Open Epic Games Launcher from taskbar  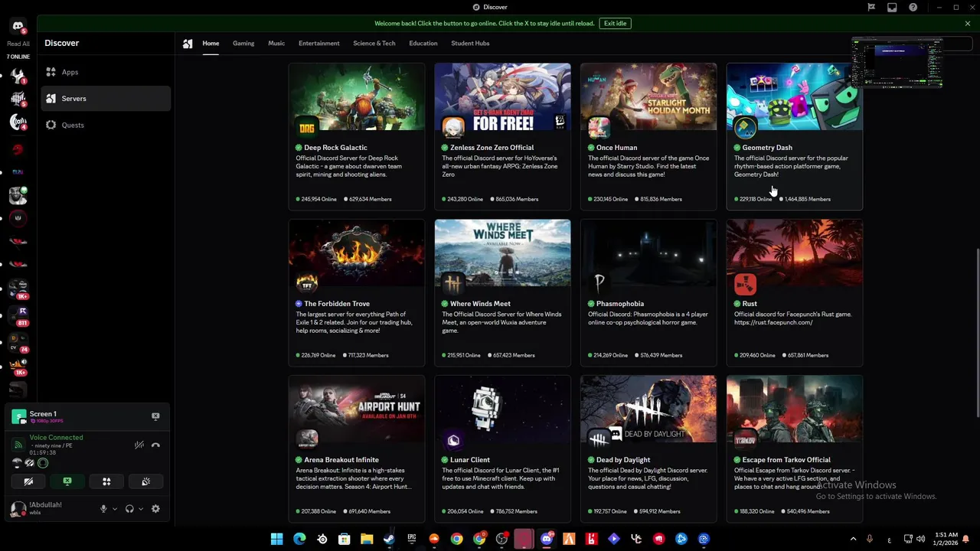(x=412, y=539)
